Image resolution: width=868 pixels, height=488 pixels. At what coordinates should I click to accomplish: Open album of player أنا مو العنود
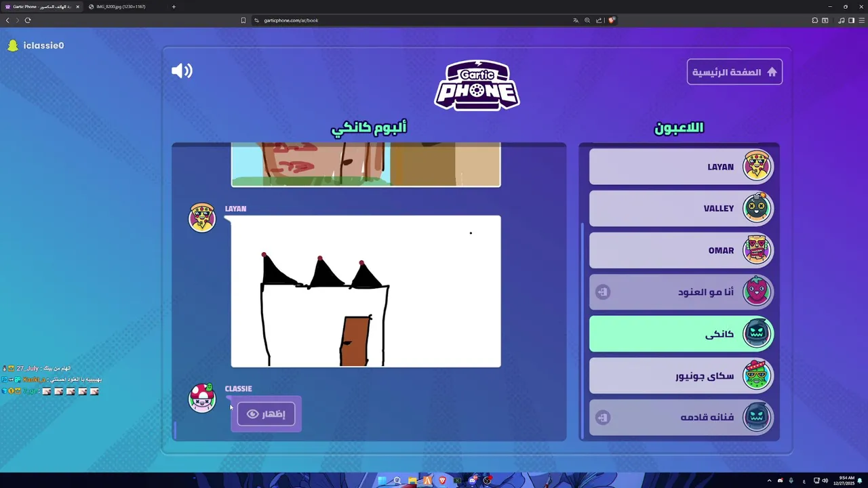[x=681, y=292]
